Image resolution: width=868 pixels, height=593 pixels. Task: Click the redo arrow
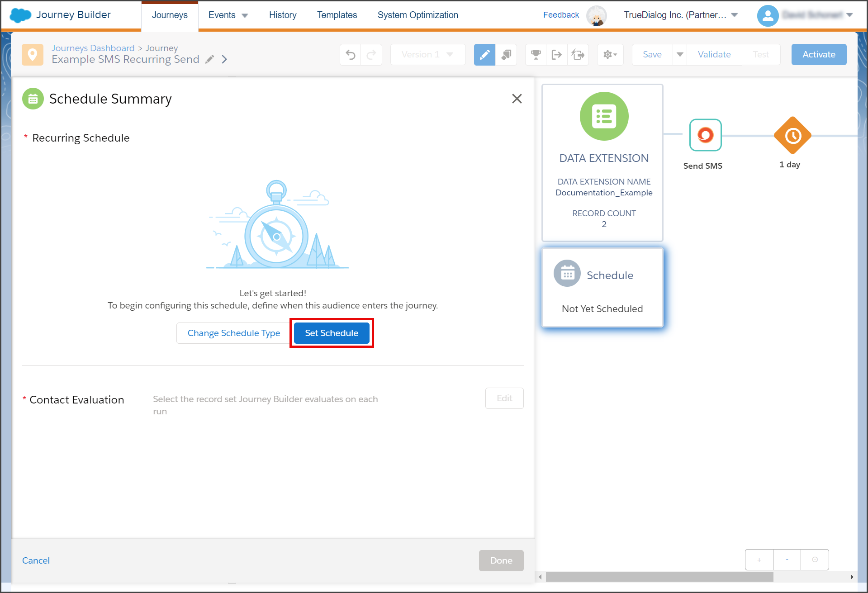tap(371, 55)
